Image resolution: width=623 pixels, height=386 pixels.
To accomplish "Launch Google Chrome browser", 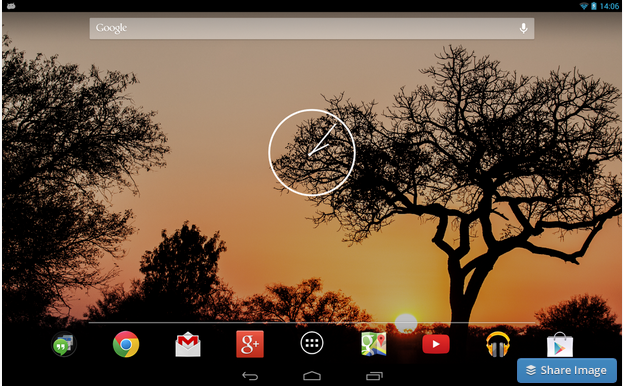I will pyautogui.click(x=126, y=344).
